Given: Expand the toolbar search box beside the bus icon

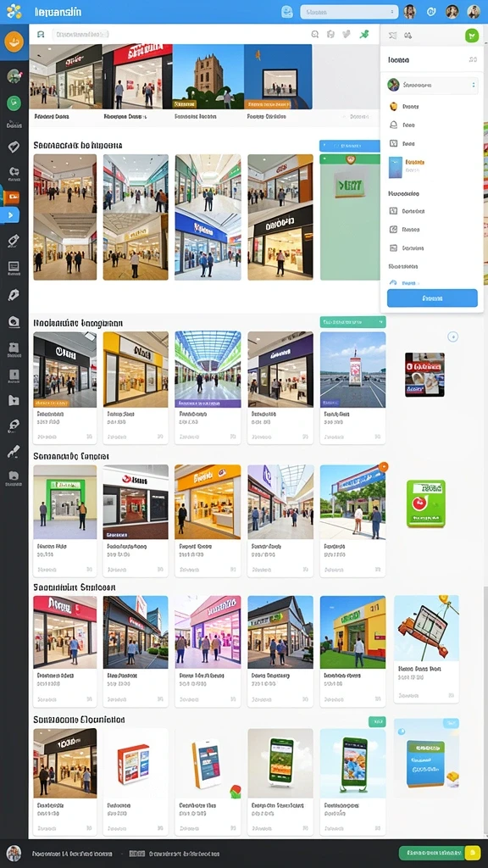Looking at the screenshot, I should (80, 34).
